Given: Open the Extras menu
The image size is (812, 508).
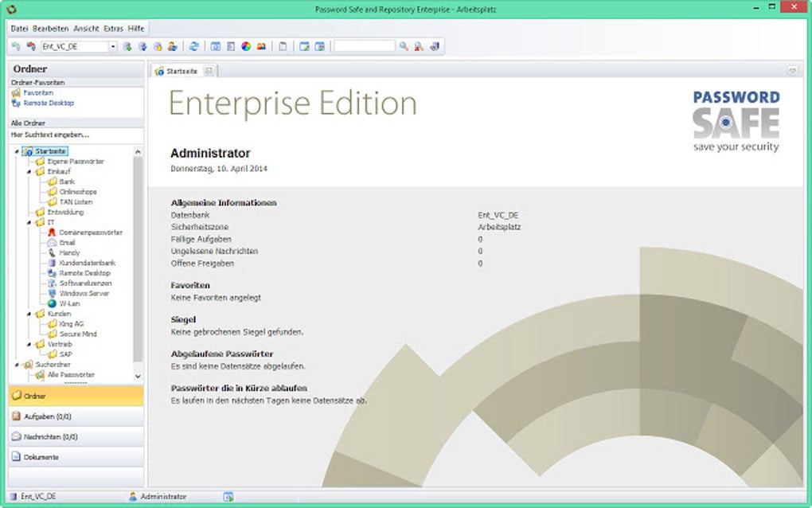Looking at the screenshot, I should click(x=113, y=28).
